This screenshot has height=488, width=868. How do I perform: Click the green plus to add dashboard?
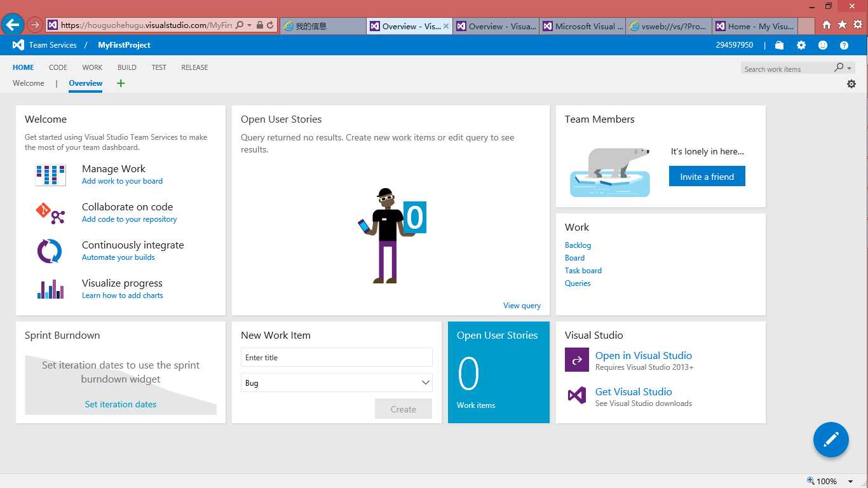click(x=121, y=83)
